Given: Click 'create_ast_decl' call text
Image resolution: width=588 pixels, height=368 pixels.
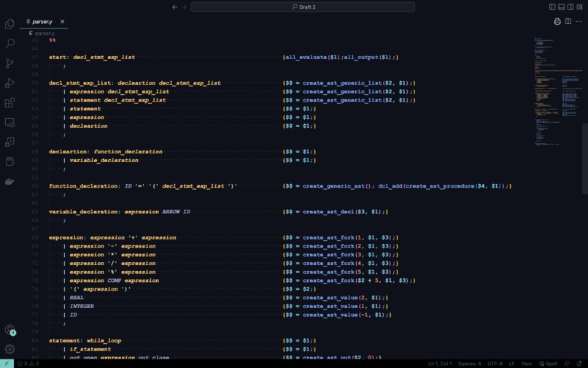Looking at the screenshot, I should pyautogui.click(x=328, y=212).
